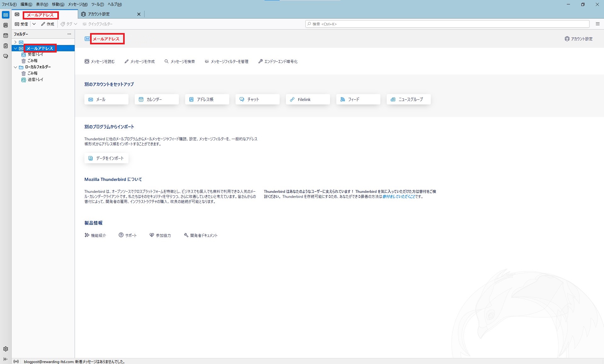Close the アカウント設定 tab

[x=139, y=14]
